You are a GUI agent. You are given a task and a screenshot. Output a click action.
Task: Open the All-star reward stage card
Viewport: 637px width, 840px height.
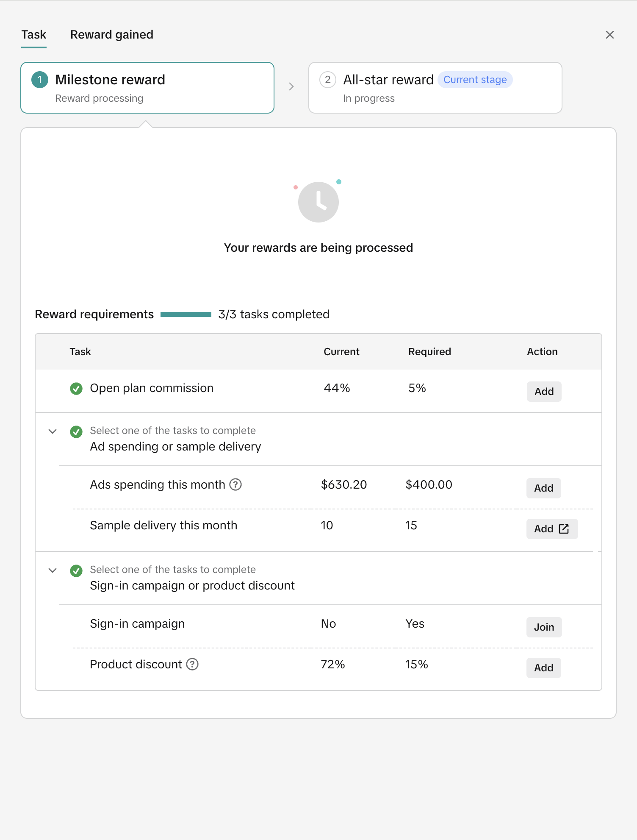[x=435, y=88]
